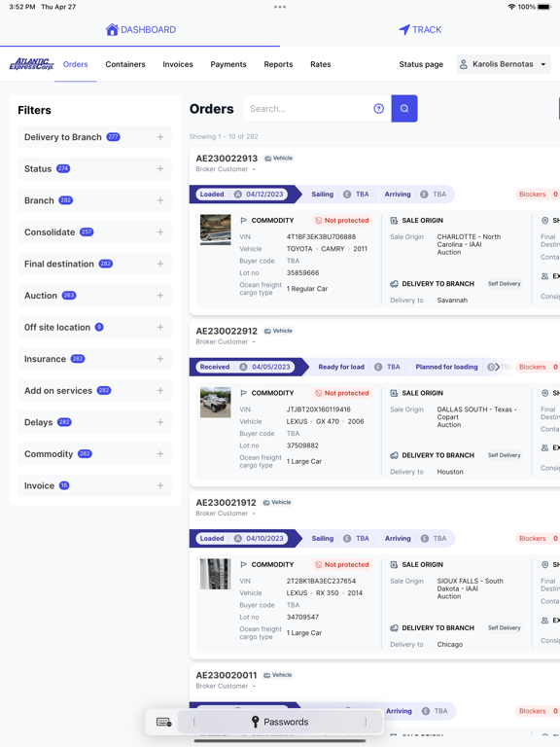
Task: Click Wi-Fi status icon
Action: 512,7
